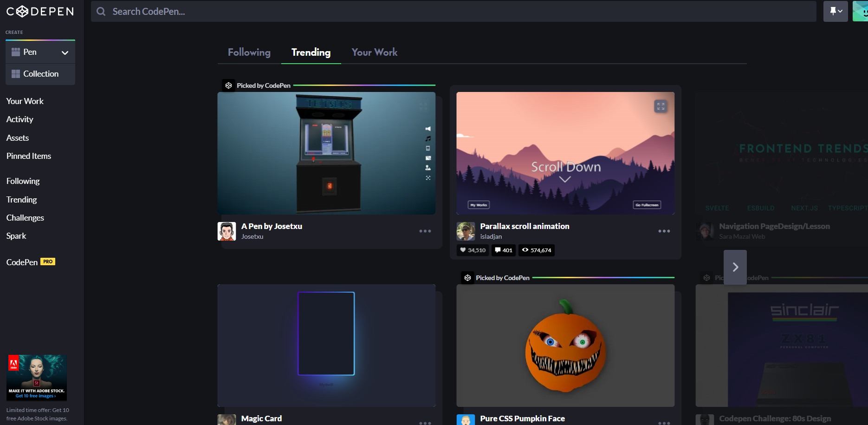
Task: Click the PRO badge
Action: coord(48,262)
